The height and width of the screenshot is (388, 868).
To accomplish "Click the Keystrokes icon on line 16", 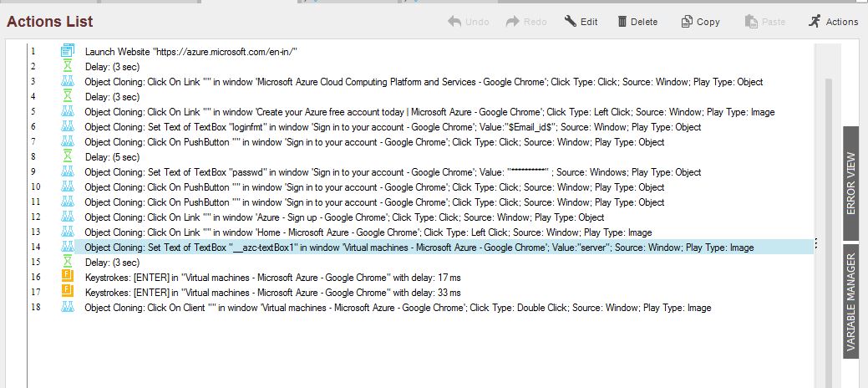I will point(68,278).
